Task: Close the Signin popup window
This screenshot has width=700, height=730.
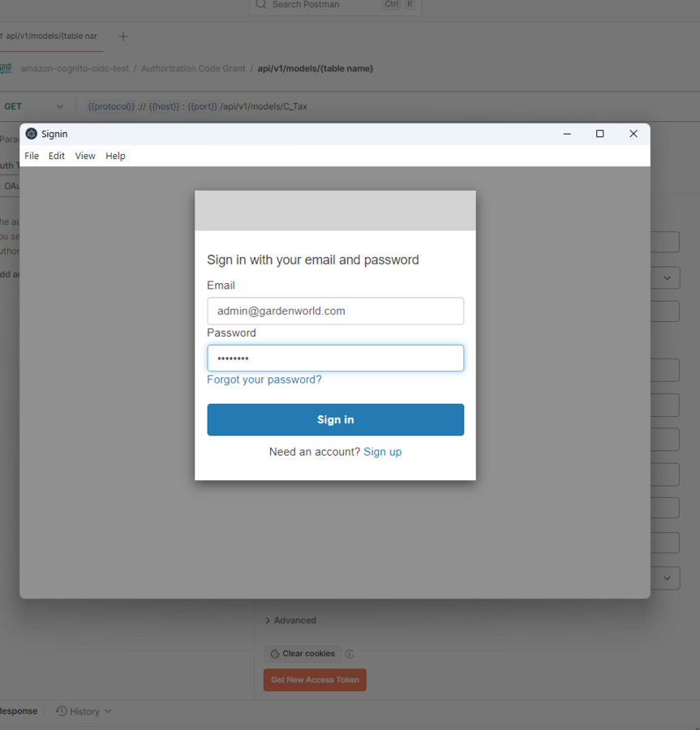Action: (x=633, y=134)
